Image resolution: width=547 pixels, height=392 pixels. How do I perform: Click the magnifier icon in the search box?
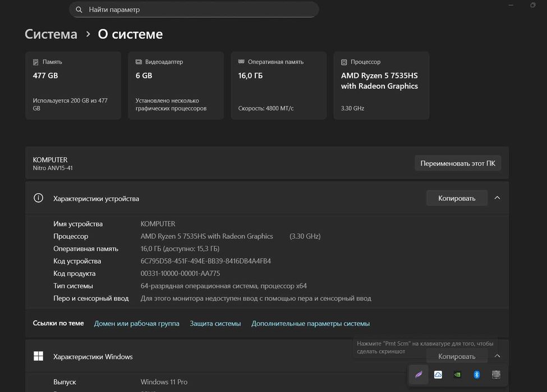pyautogui.click(x=79, y=10)
